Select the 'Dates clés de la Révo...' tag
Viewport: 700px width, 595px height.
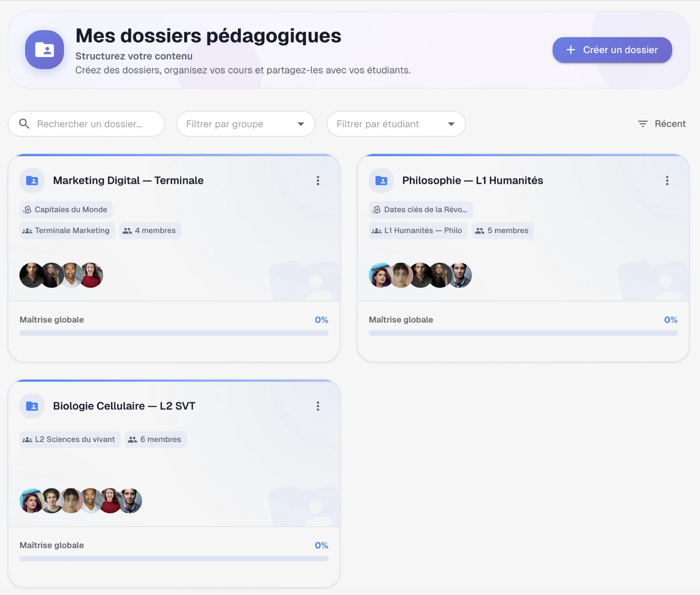(421, 210)
